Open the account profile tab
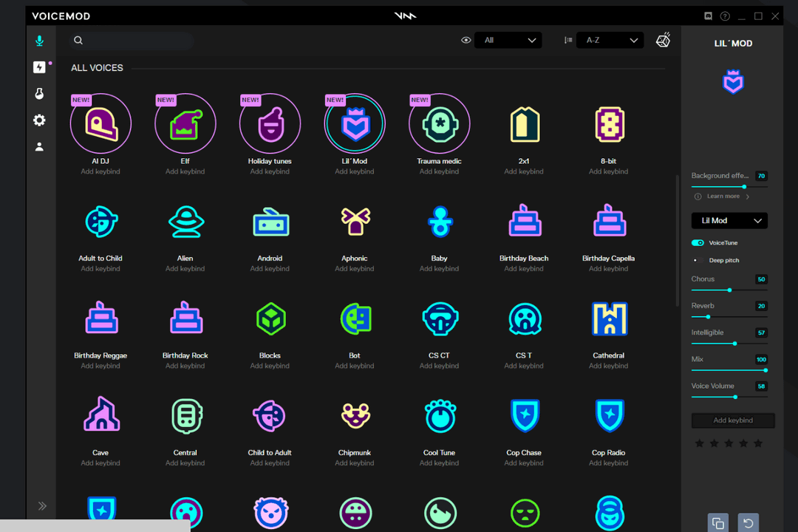The image size is (798, 532). (40, 147)
